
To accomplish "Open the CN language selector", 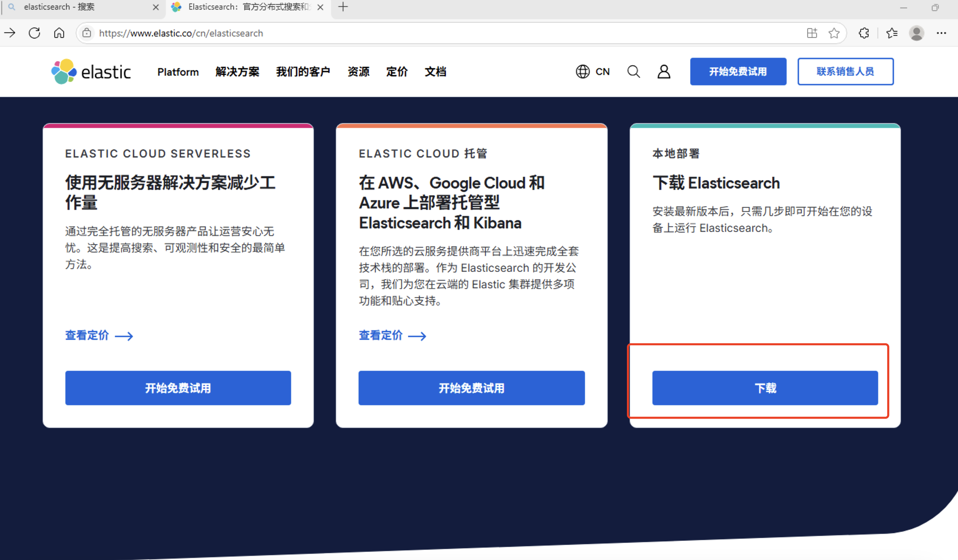I will coord(593,72).
